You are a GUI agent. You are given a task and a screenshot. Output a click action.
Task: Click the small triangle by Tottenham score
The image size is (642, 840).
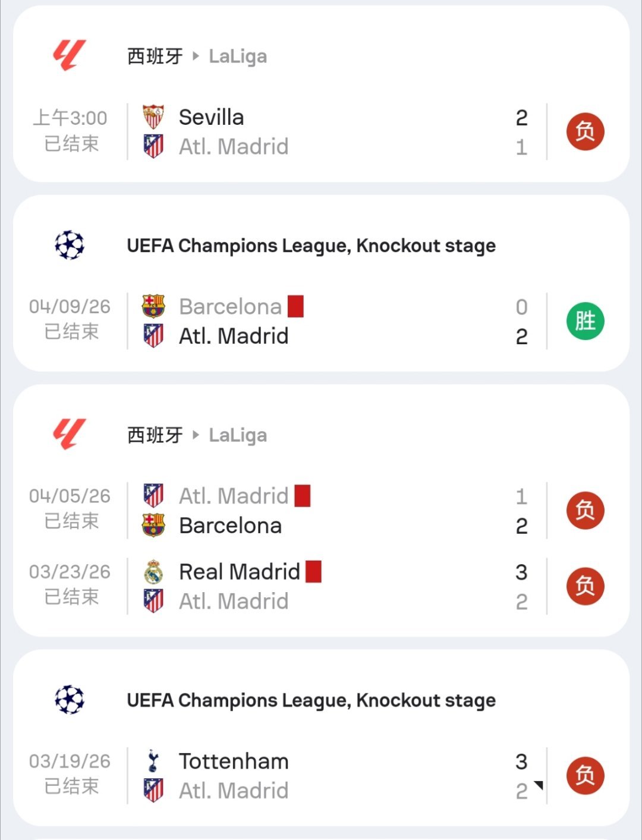(x=539, y=785)
